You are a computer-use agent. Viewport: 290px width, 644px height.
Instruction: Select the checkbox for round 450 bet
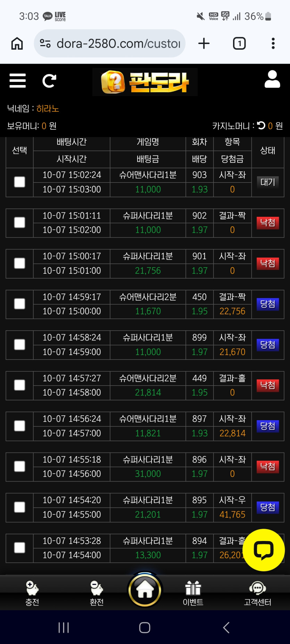click(19, 304)
